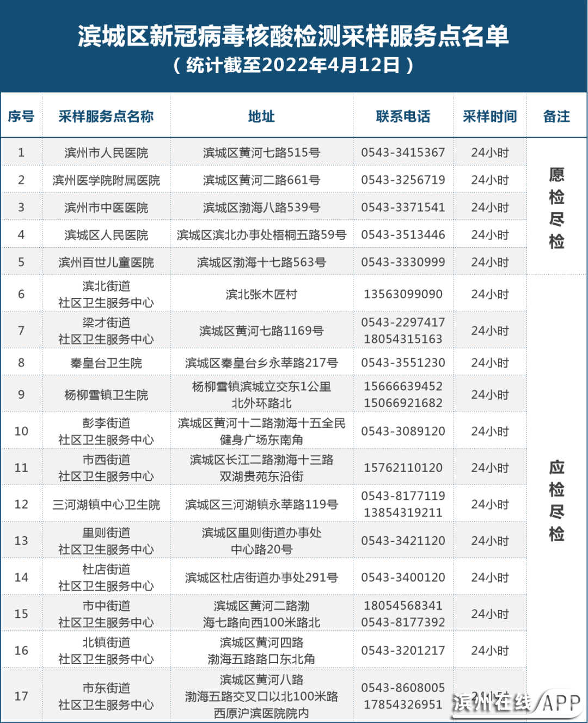The width and height of the screenshot is (588, 723).
Task: Click phone number 0543-3201217
Action: point(403,651)
